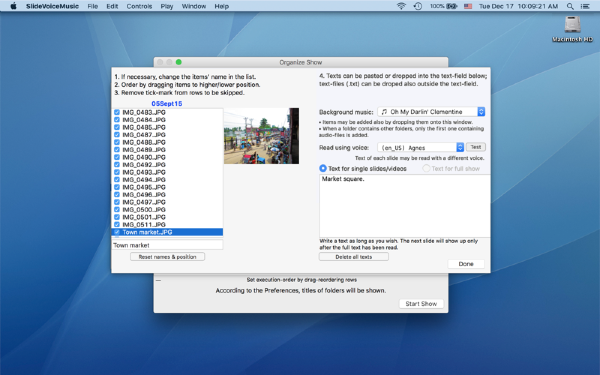This screenshot has width=600, height=375.
Task: Open Notification Center list icon
Action: click(x=585, y=6)
